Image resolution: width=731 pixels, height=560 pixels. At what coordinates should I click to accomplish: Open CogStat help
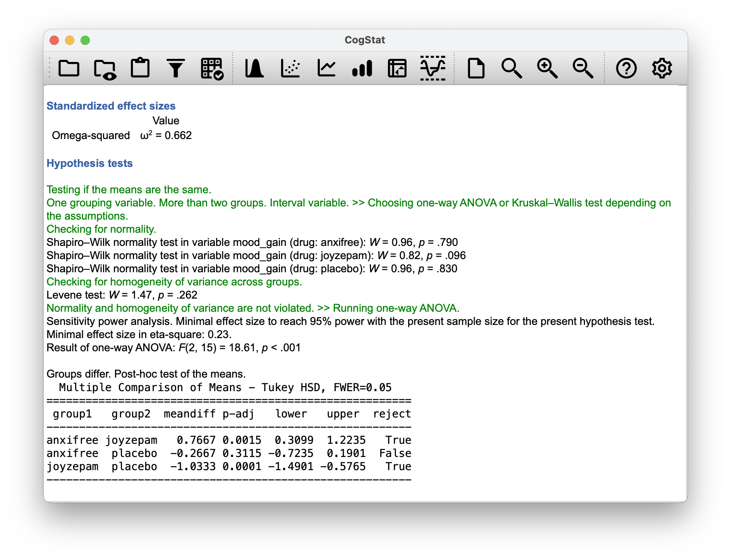(x=626, y=68)
